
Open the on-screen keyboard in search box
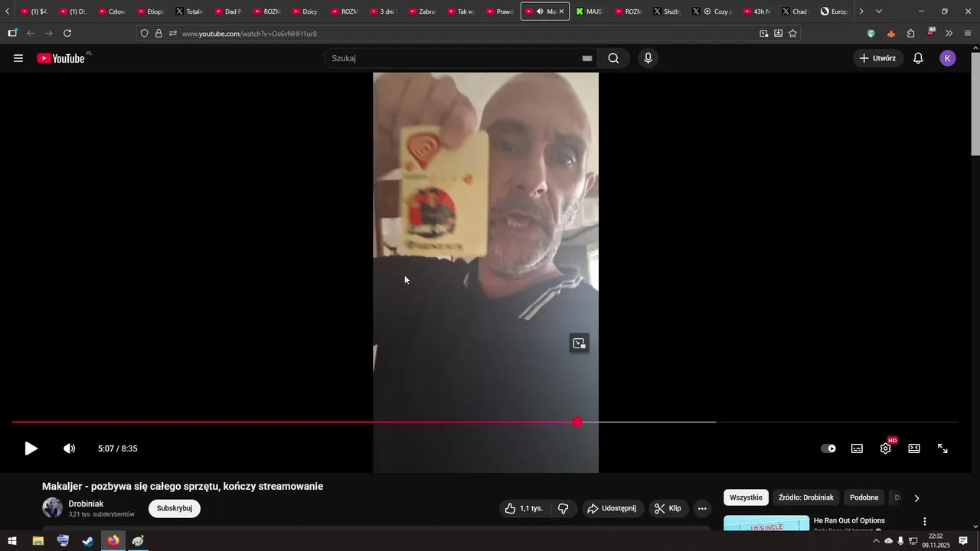coord(587,58)
